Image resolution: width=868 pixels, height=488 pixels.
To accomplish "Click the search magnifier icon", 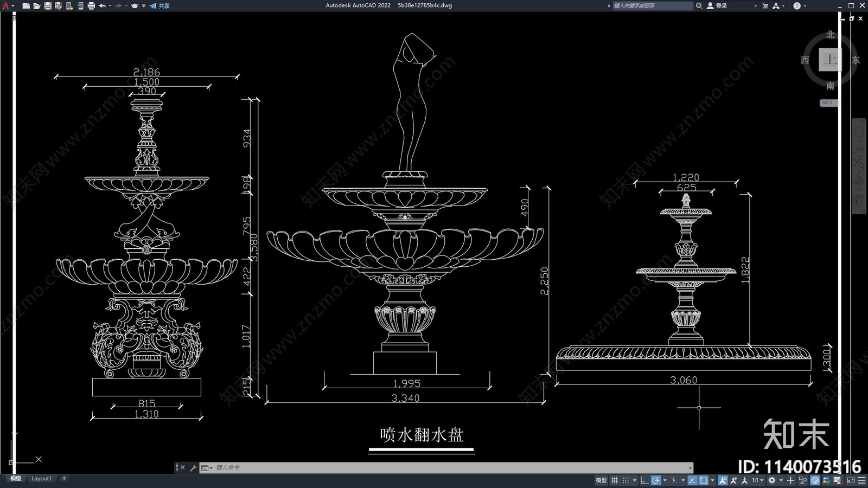I will point(699,5).
